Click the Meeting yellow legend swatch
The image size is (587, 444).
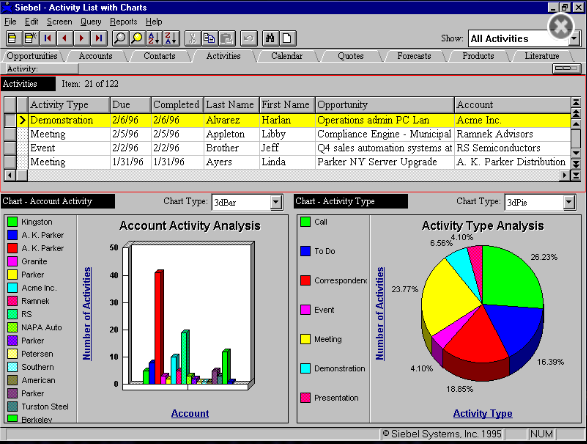coord(305,339)
